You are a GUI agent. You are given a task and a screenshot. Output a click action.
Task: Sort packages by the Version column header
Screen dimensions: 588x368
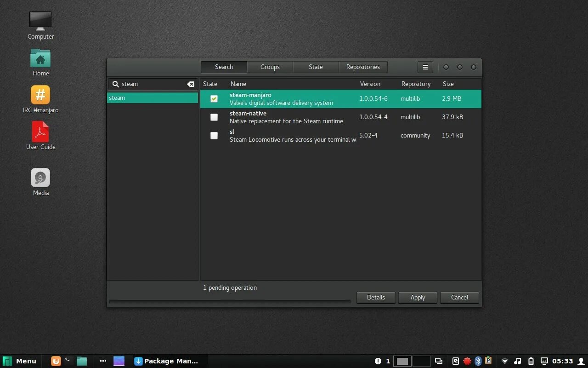(x=370, y=84)
